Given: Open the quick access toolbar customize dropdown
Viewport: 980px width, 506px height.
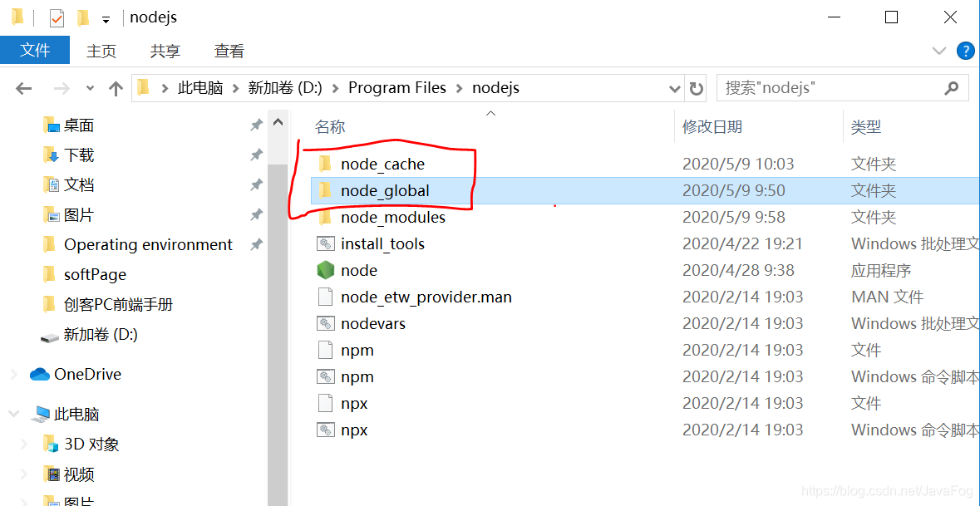Looking at the screenshot, I should (106, 20).
